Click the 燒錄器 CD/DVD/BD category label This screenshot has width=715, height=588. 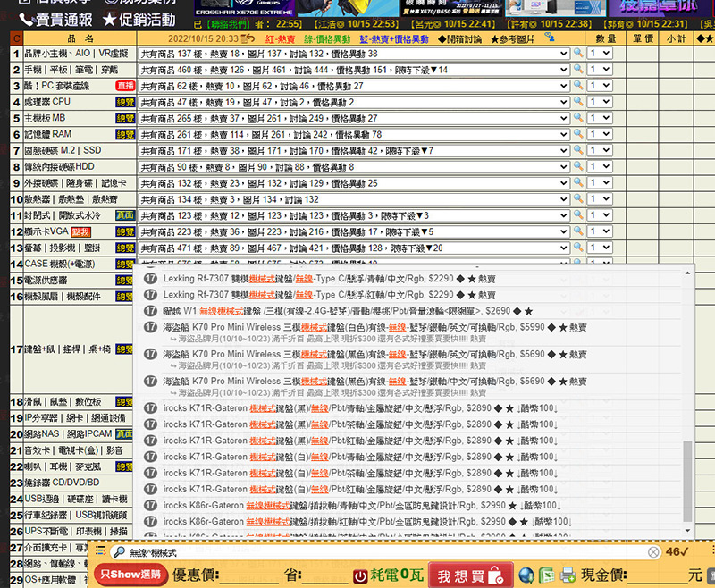click(x=62, y=483)
